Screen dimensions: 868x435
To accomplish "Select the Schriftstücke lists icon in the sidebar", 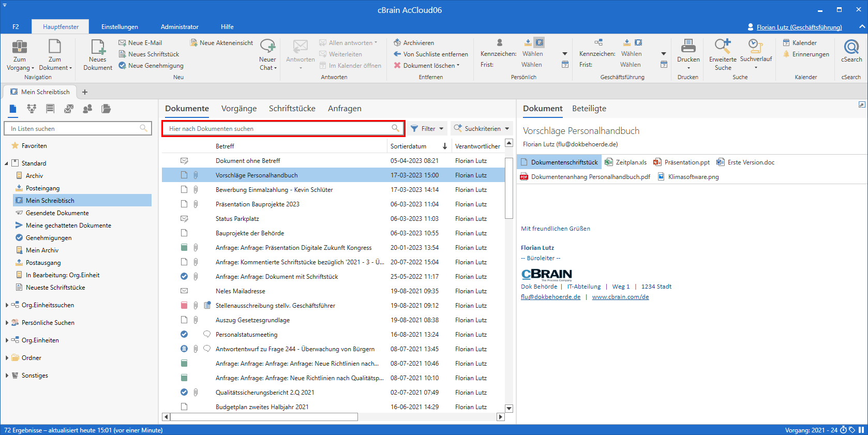I will pos(50,109).
